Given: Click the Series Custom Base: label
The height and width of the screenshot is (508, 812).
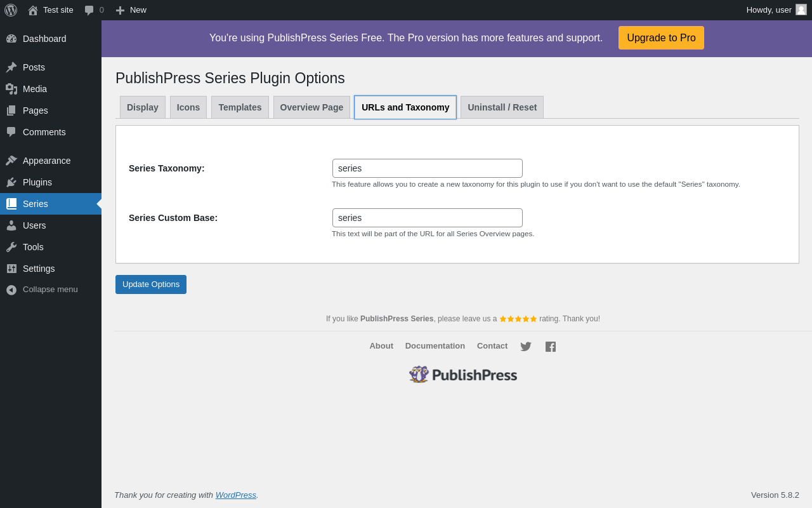Looking at the screenshot, I should coord(173,218).
